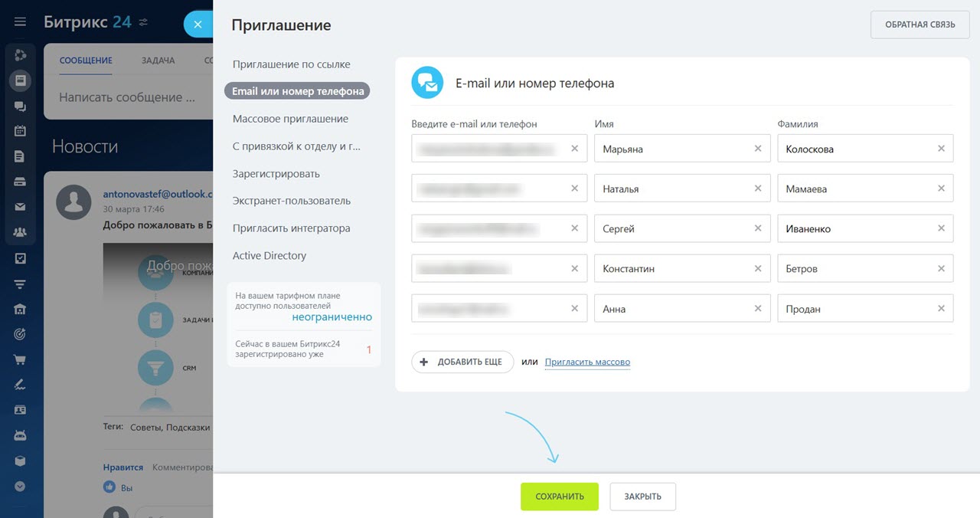Open the shopping cart icon in the sidebar
Image resolution: width=980 pixels, height=518 pixels.
20,359
